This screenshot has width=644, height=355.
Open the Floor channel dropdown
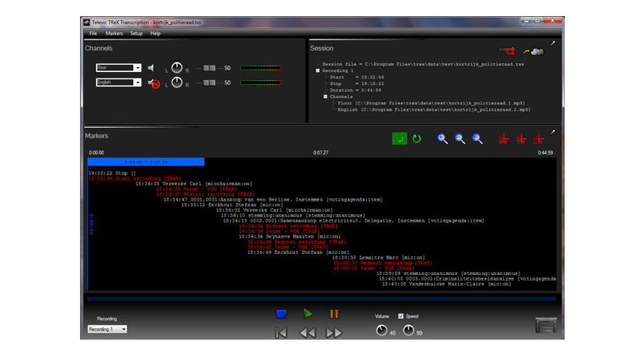137,68
